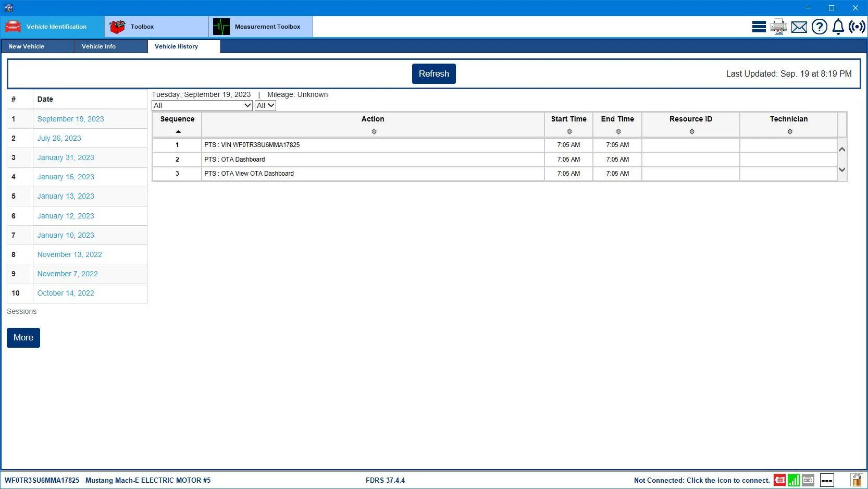Image resolution: width=868 pixels, height=489 pixels.
Task: Open the help question mark icon
Action: [820, 27]
